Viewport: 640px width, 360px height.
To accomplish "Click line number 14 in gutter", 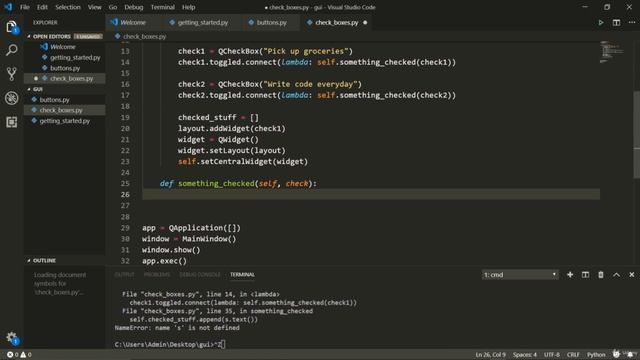I will click(x=125, y=62).
